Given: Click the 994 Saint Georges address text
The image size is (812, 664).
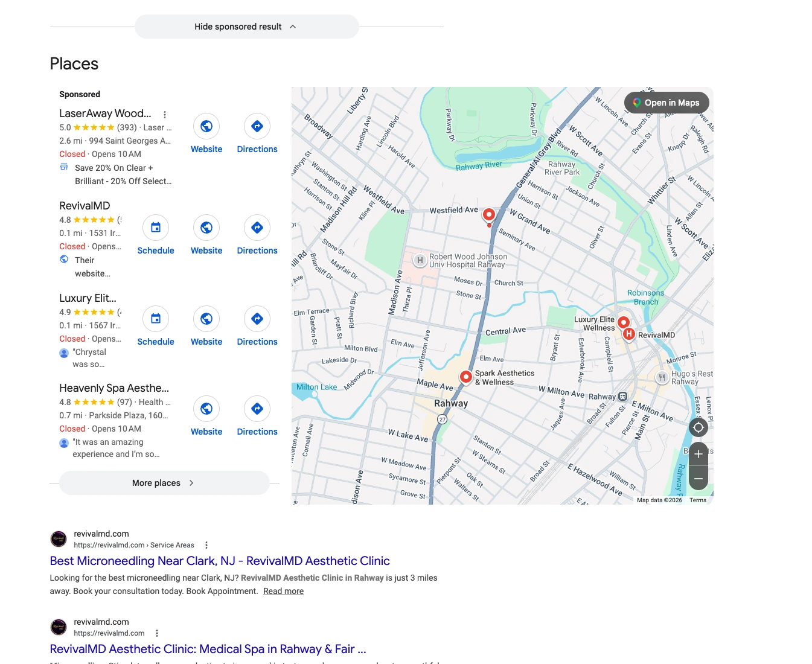Looking at the screenshot, I should pos(130,141).
